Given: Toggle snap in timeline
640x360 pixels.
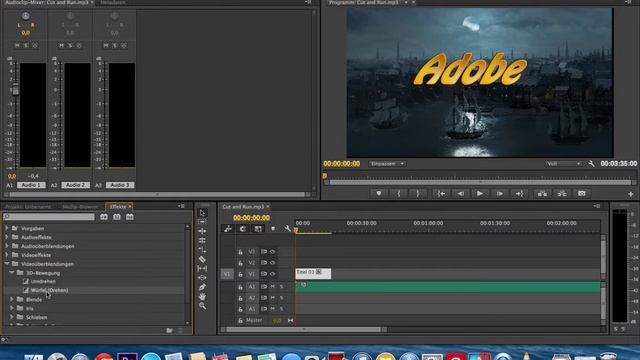Looking at the screenshot, I should [242, 229].
